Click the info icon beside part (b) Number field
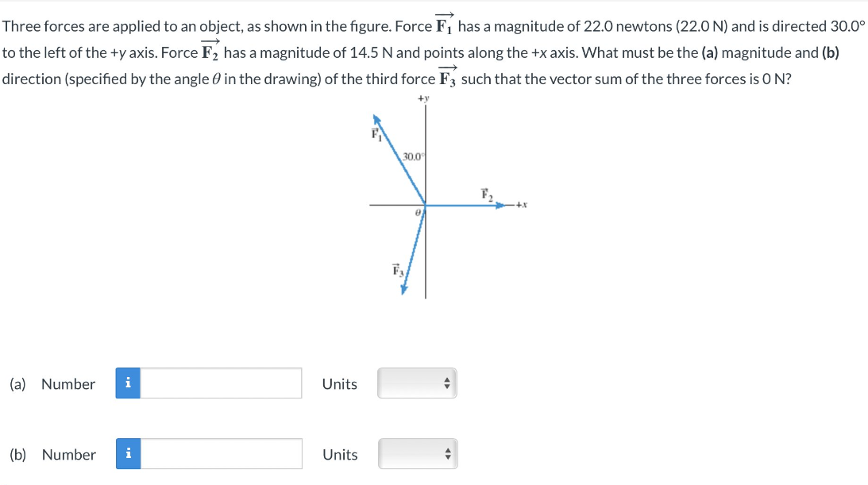Image resolution: width=868 pixels, height=485 pixels. [x=128, y=454]
